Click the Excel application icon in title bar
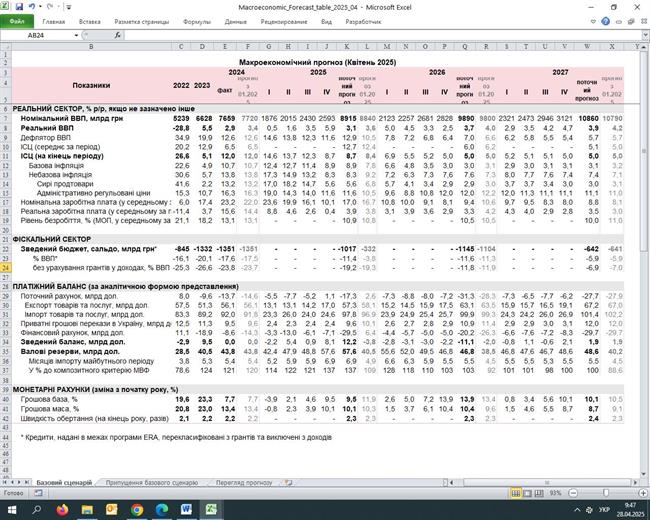650x520 pixels. (5, 7)
